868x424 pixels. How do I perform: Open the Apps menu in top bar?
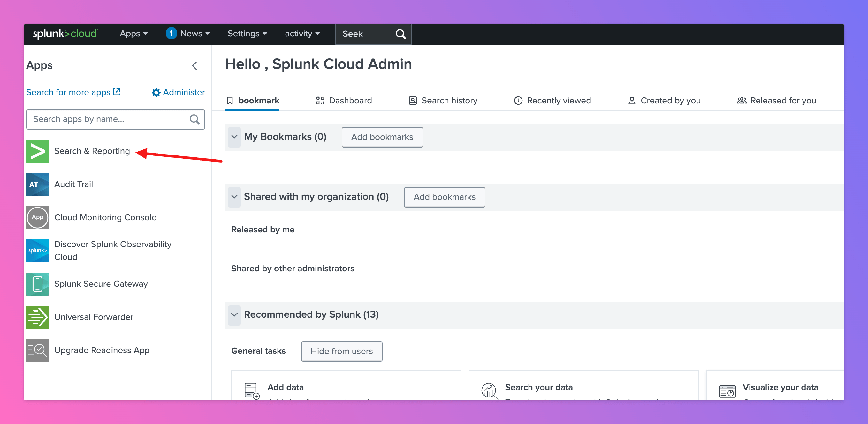[x=133, y=34]
